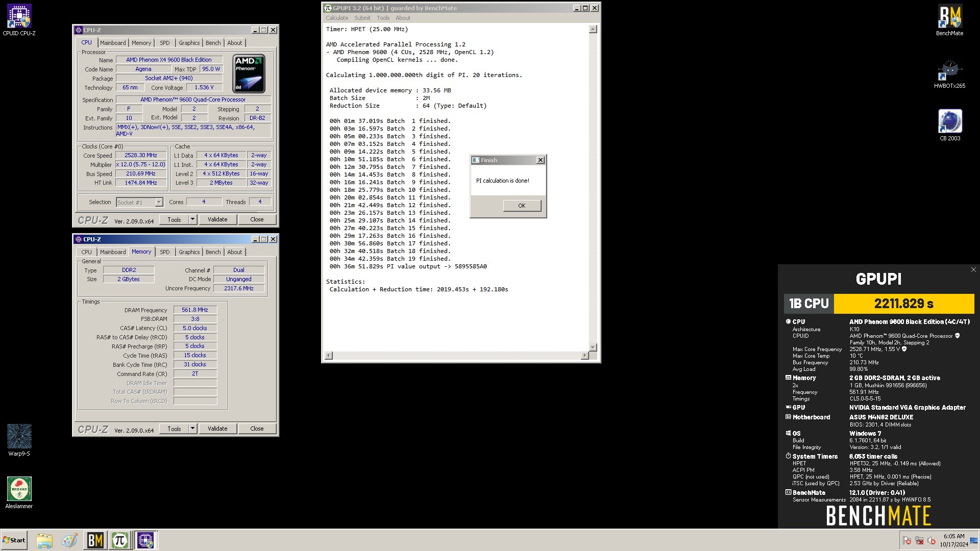
Task: Open SPD tab in top CPU-Z window
Action: [165, 43]
